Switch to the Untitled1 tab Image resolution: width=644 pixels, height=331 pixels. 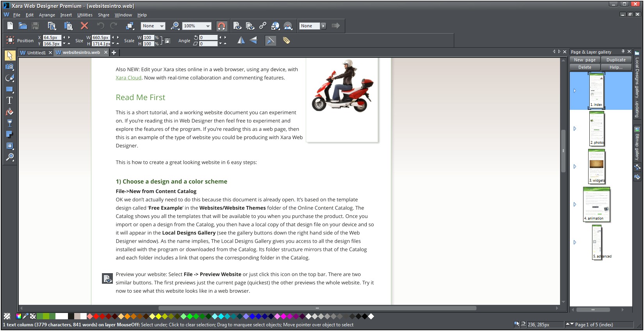pos(36,52)
